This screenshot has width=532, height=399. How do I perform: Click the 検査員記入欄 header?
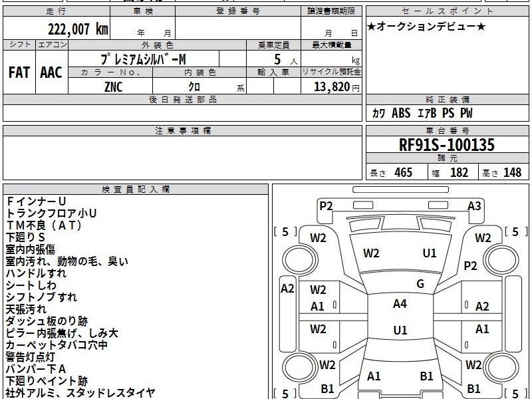coord(136,190)
